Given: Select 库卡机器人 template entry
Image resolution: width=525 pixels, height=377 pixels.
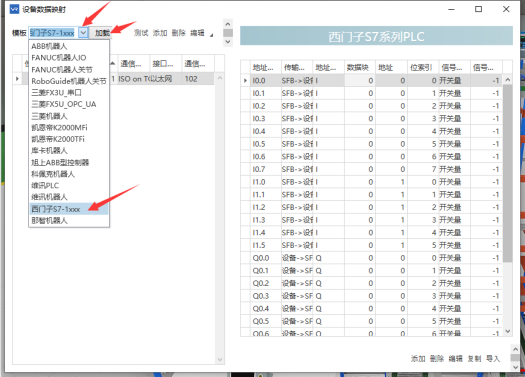Looking at the screenshot, I should (x=49, y=151).
